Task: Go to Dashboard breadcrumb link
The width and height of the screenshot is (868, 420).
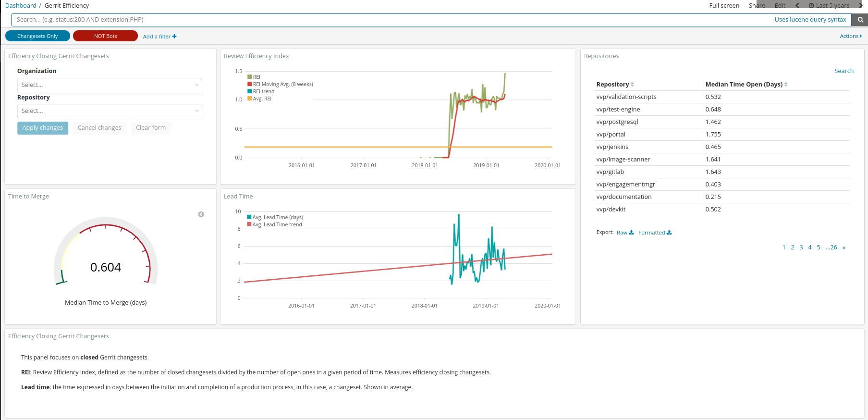Action: pyautogui.click(x=21, y=6)
